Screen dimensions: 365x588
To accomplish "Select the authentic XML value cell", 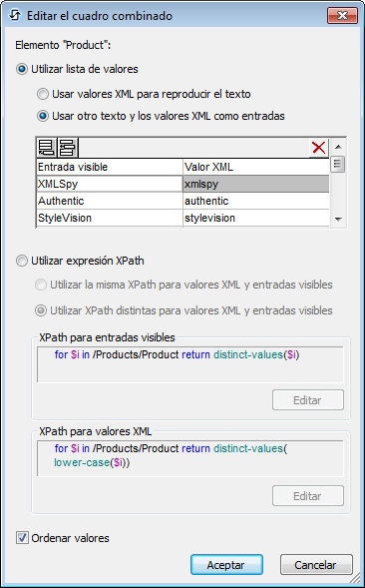I will 256,201.
